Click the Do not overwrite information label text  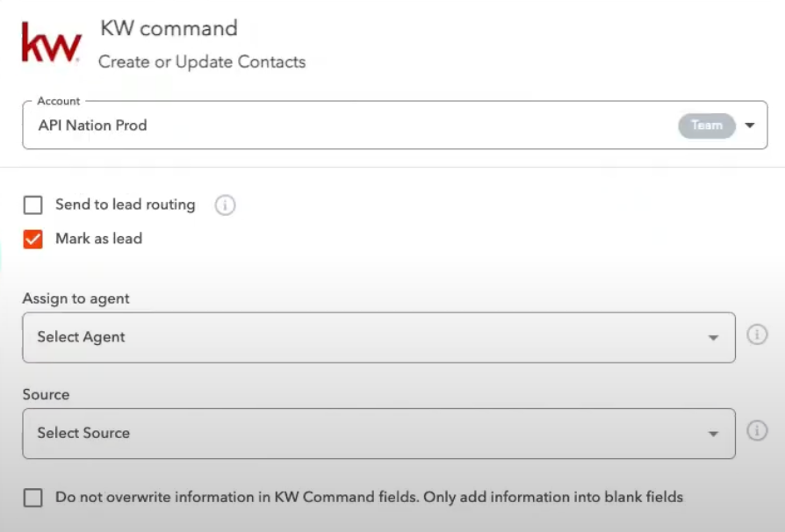(369, 497)
